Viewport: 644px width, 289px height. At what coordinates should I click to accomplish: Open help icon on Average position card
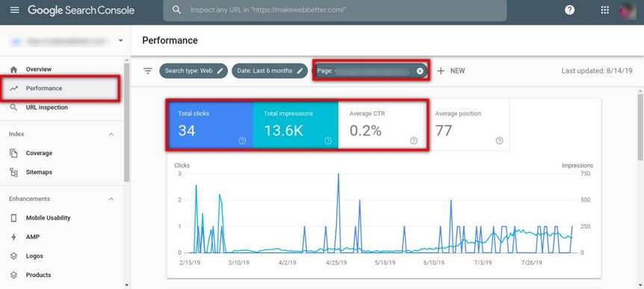[x=499, y=141]
